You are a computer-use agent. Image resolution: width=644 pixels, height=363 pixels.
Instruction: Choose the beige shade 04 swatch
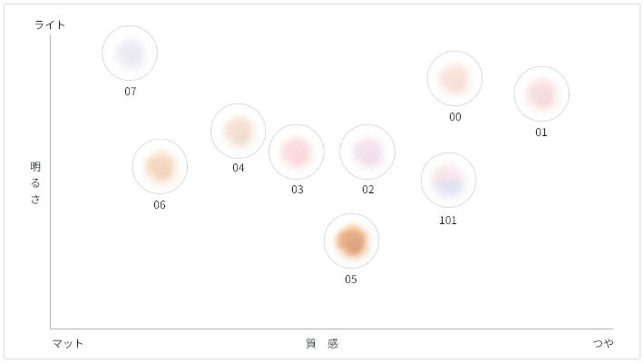pos(238,131)
